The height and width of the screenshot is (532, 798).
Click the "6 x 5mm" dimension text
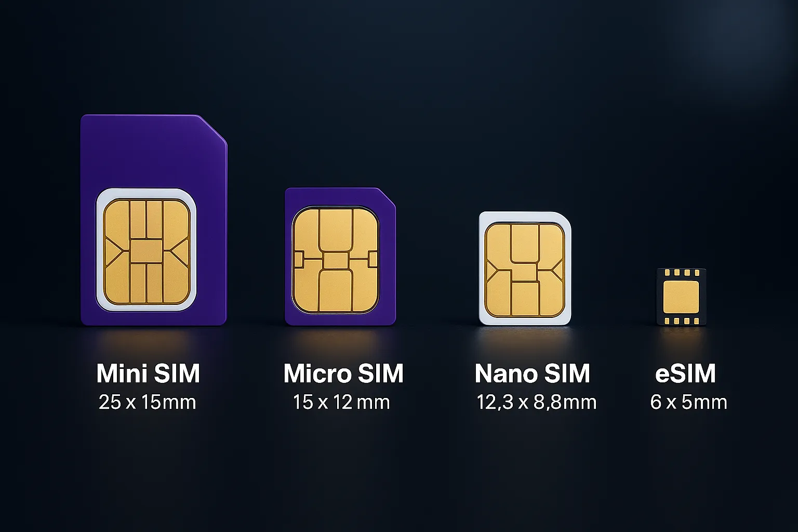689,402
